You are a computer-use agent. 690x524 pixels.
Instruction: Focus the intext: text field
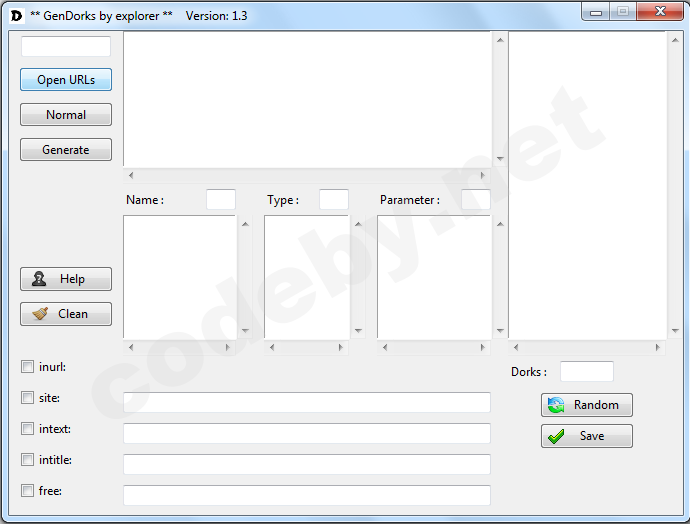(307, 433)
